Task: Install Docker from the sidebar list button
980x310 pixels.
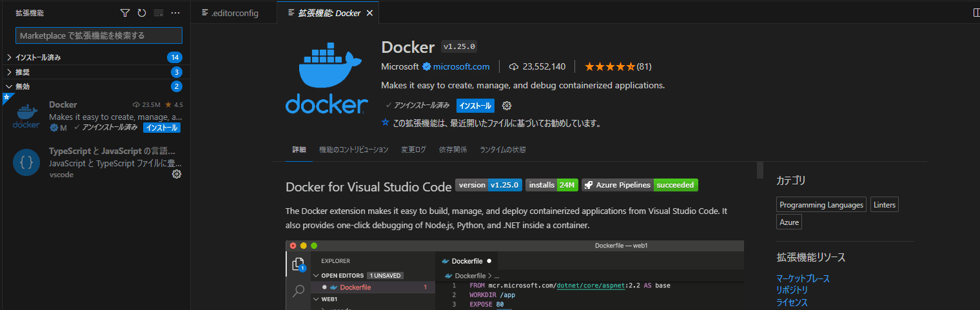Action: click(161, 128)
